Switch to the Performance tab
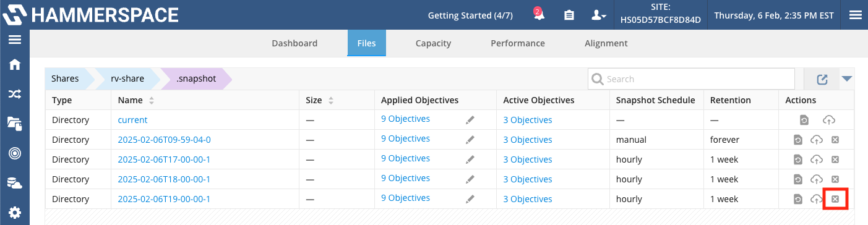Viewport: 868px width, 225px height. click(518, 43)
